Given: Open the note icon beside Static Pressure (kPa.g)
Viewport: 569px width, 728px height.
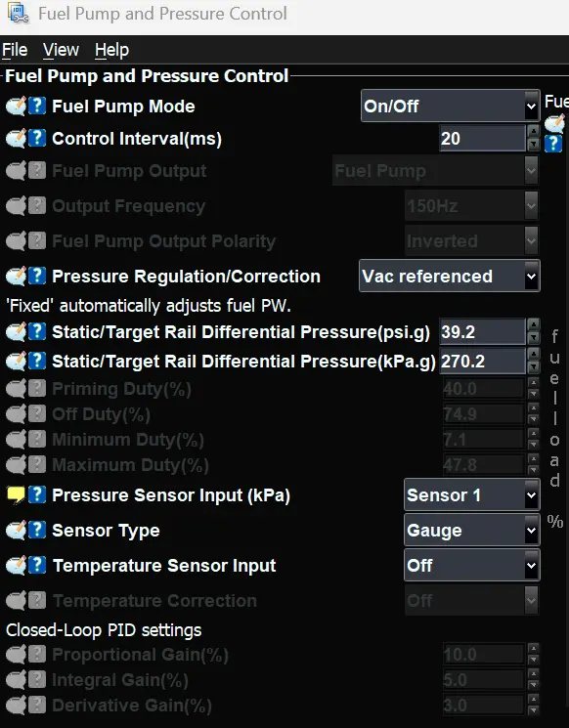Looking at the screenshot, I should (16, 361).
